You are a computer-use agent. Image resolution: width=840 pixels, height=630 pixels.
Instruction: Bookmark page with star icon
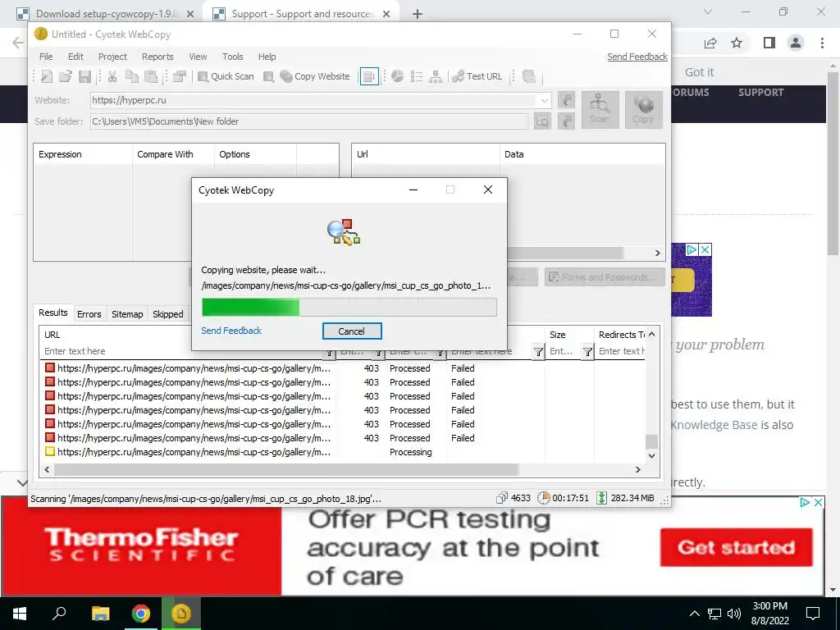(737, 43)
